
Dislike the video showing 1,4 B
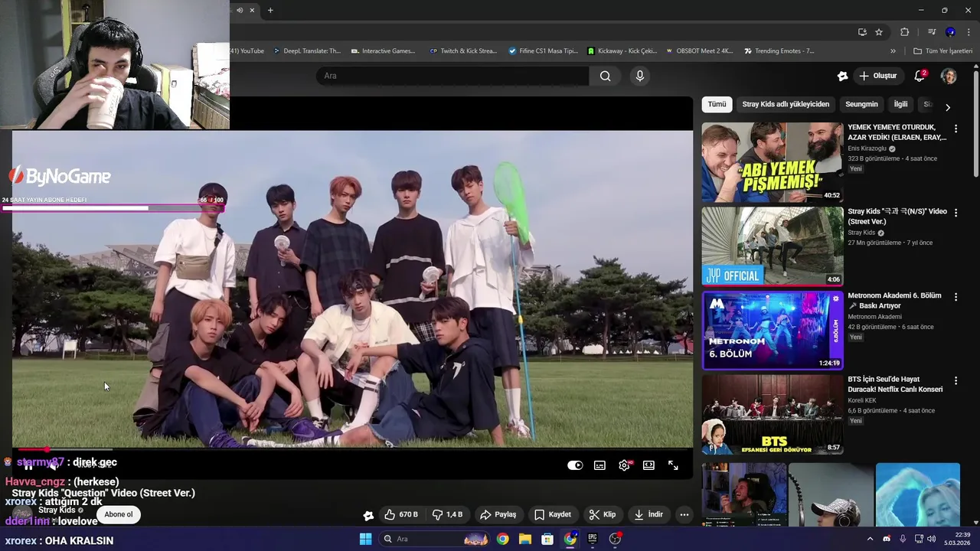coord(448,514)
